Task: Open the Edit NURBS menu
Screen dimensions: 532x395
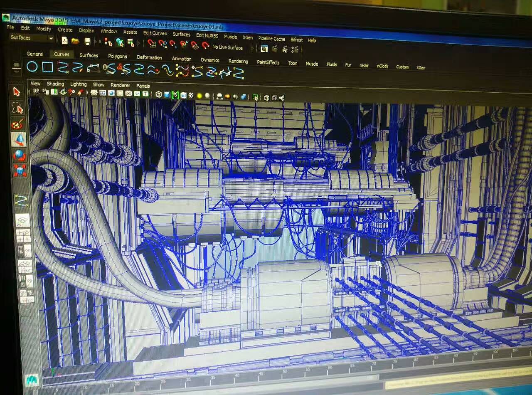Action: 207,35
